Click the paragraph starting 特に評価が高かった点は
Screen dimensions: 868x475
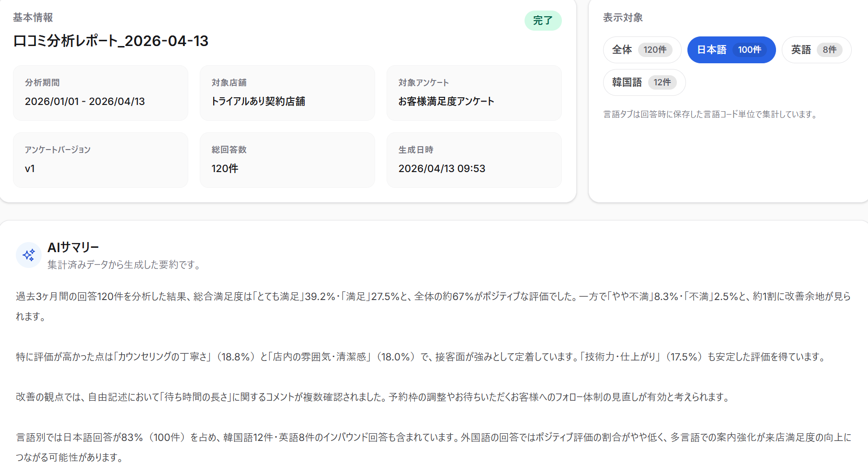click(422, 357)
